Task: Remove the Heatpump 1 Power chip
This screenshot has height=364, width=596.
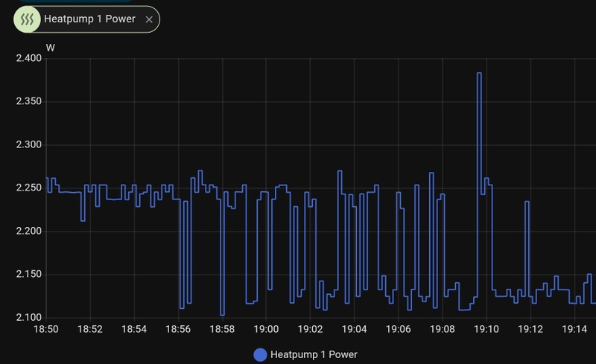Action: pos(149,19)
